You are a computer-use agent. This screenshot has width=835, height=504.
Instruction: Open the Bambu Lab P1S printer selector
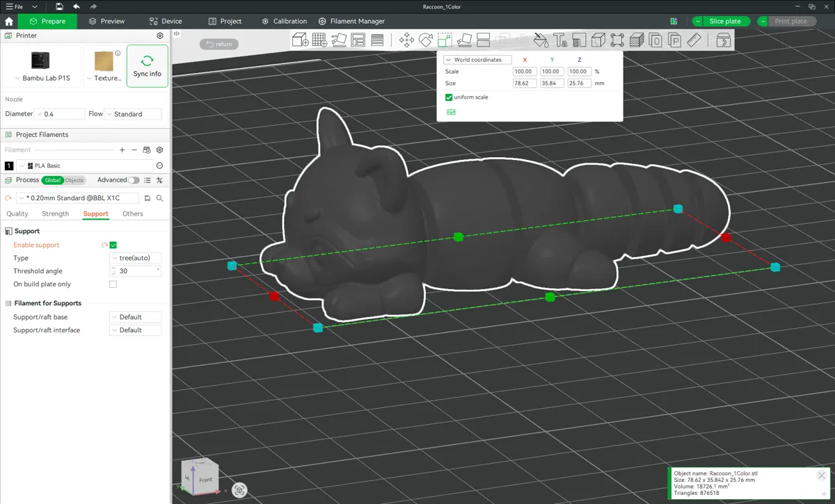click(x=41, y=66)
